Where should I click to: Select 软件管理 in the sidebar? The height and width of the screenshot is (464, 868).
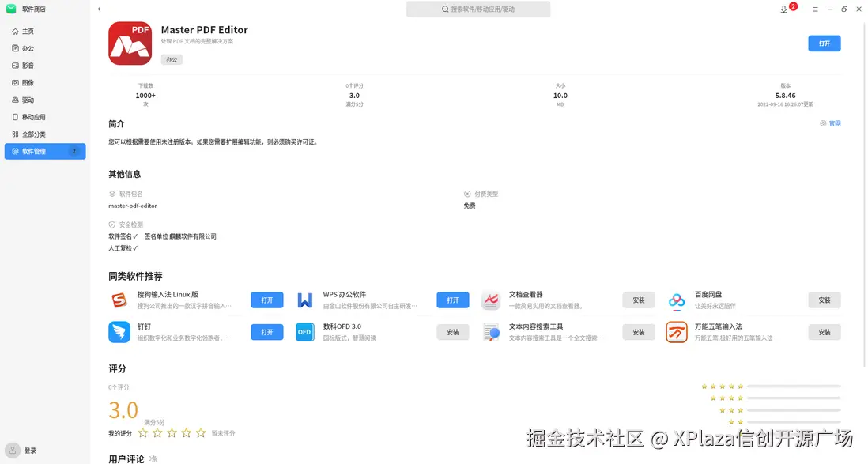45,151
